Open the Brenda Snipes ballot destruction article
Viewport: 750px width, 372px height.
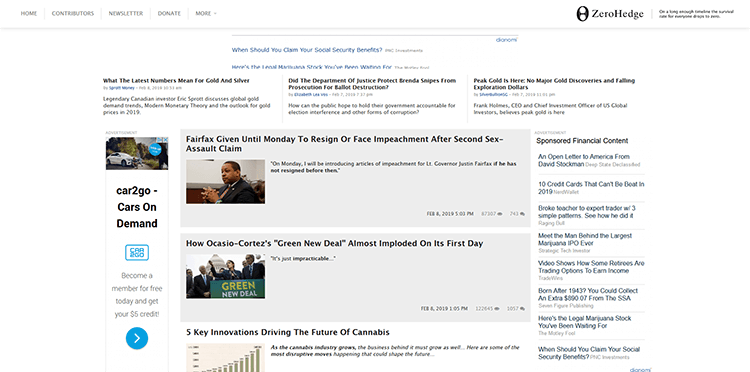pos(372,84)
